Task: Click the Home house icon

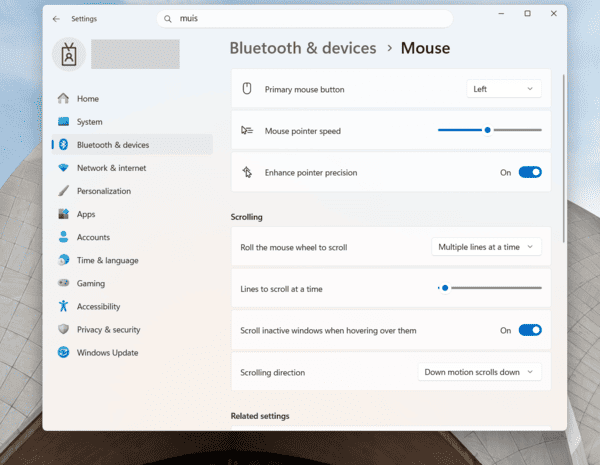Action: (64, 99)
